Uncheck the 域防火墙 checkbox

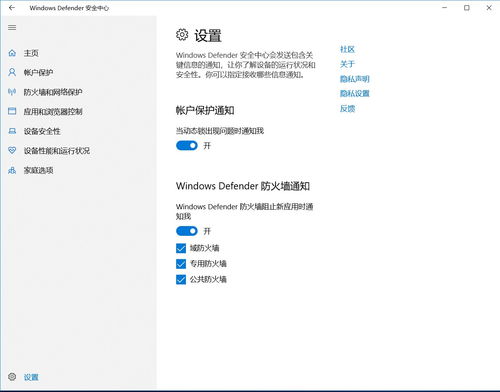pos(181,248)
